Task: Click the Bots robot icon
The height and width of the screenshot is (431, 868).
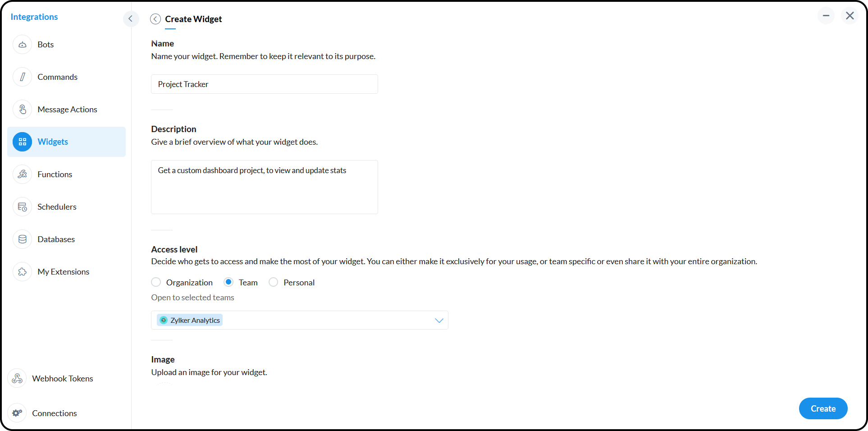Action: point(23,45)
